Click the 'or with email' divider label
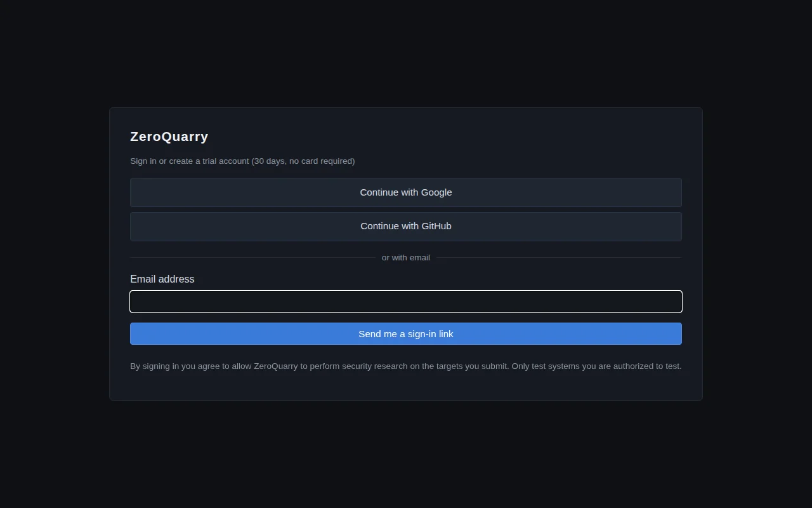Screen dimensions: 812x508 [x=406, y=258]
